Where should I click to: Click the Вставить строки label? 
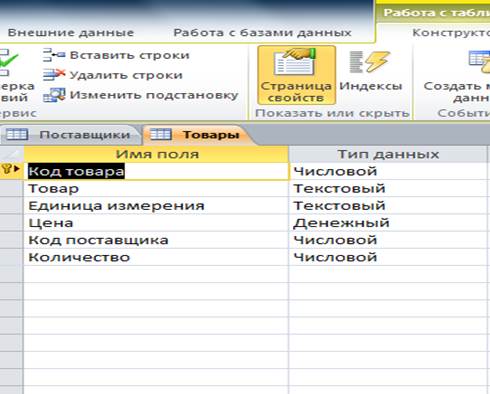(x=130, y=55)
